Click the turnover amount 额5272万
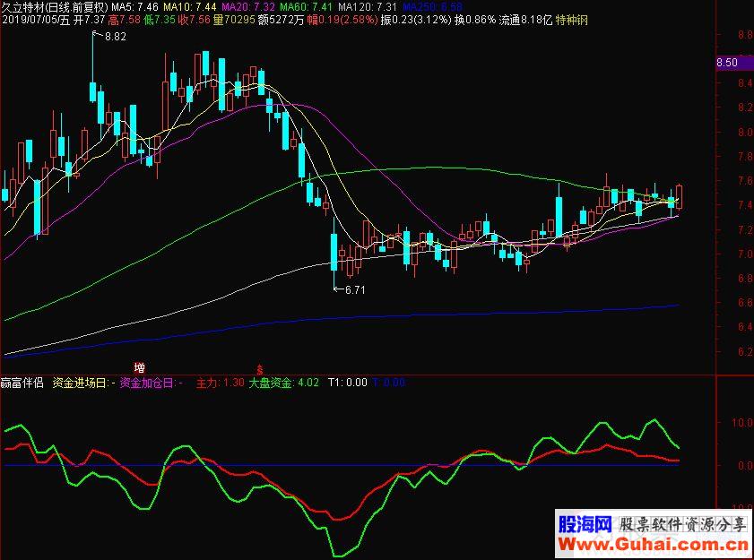The image size is (754, 560). (281, 21)
